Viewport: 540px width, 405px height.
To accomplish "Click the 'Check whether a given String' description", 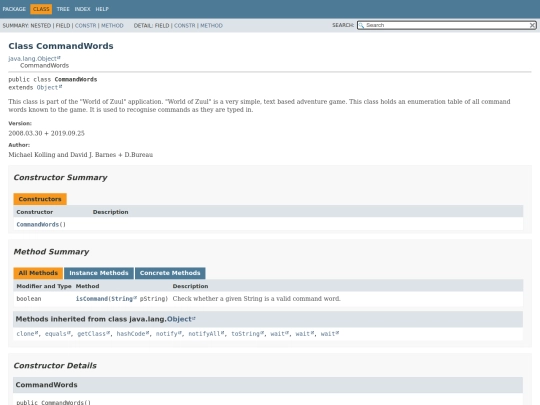I will pos(257,299).
